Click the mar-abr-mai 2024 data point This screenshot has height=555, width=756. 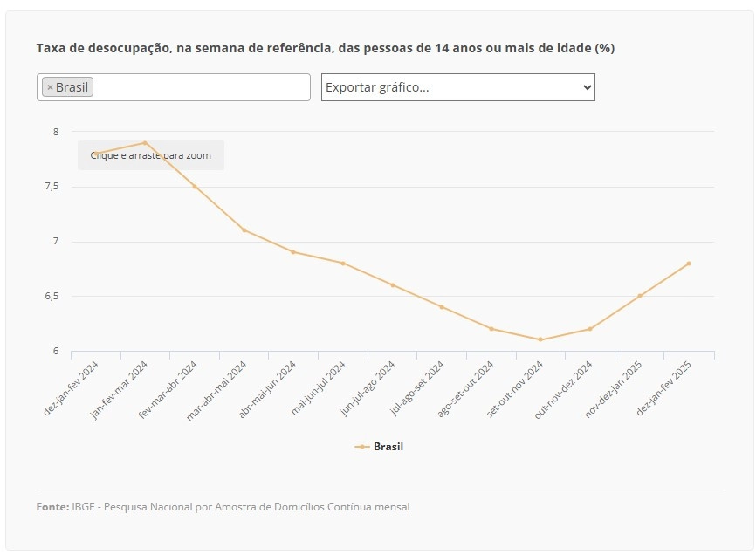point(244,230)
